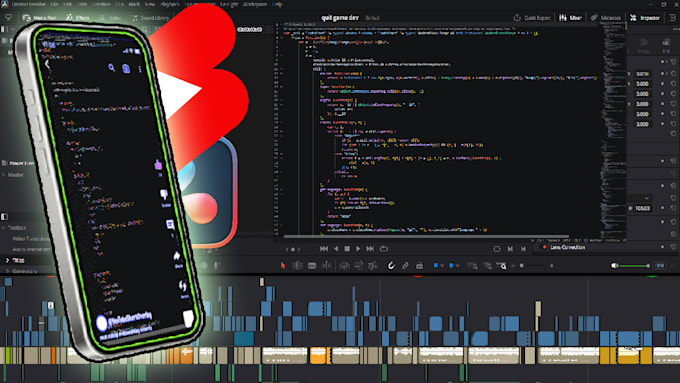Open the Metadata panel
This screenshot has width=680, height=383.
pyautogui.click(x=606, y=18)
